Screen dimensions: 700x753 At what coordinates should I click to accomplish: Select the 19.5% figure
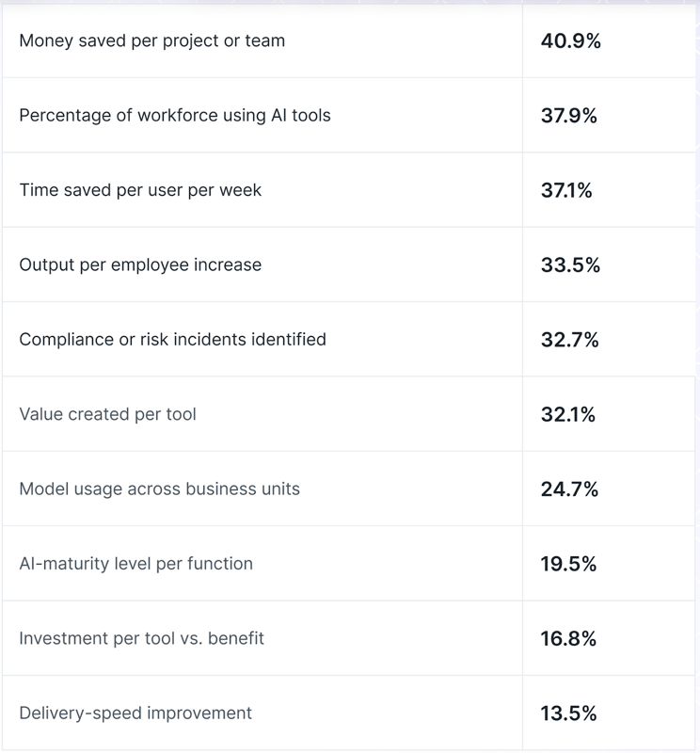coord(568,564)
